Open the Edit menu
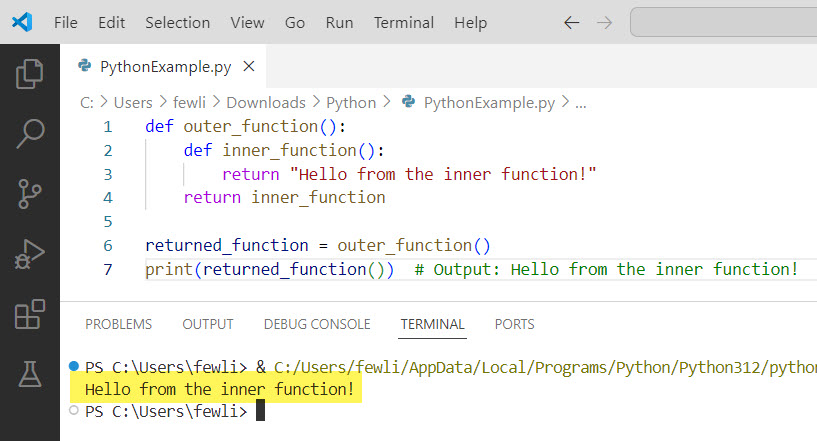Screen dimensions: 817x441 112,22
